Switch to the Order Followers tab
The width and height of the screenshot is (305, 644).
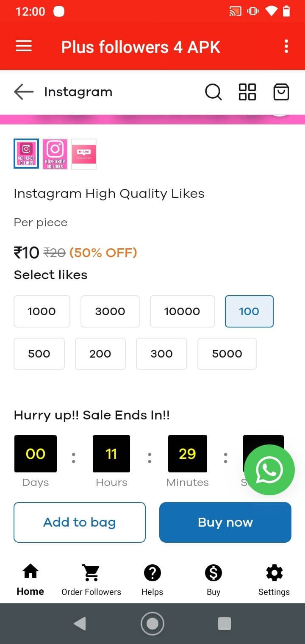[x=91, y=580]
